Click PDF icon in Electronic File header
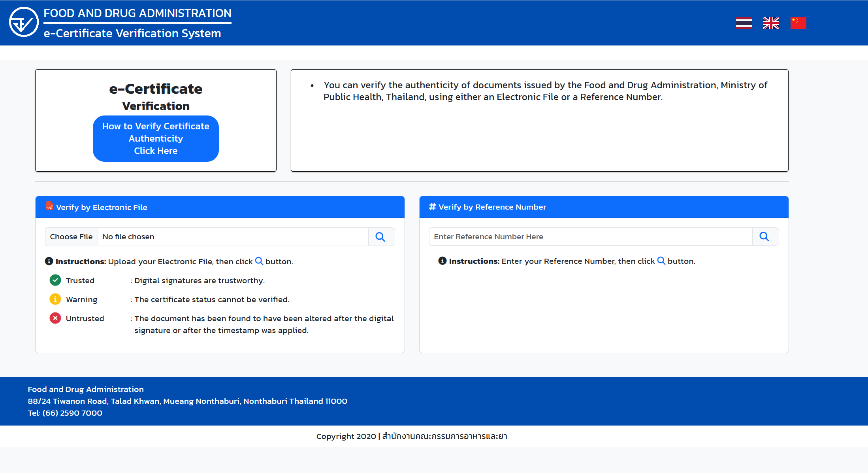The image size is (868, 473). coord(49,206)
